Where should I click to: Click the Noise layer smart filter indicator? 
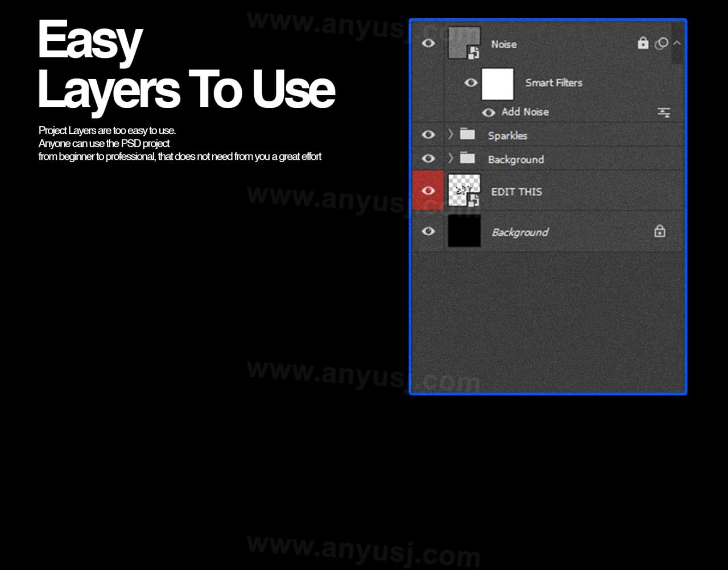(661, 43)
